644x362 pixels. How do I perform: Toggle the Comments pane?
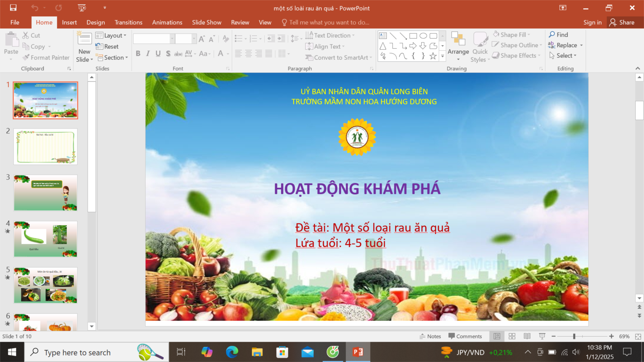coord(465,336)
